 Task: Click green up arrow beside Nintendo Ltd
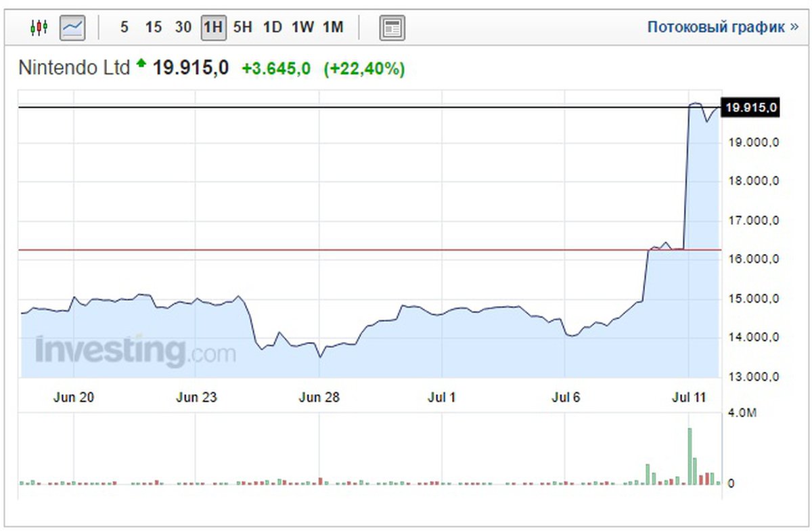(141, 64)
